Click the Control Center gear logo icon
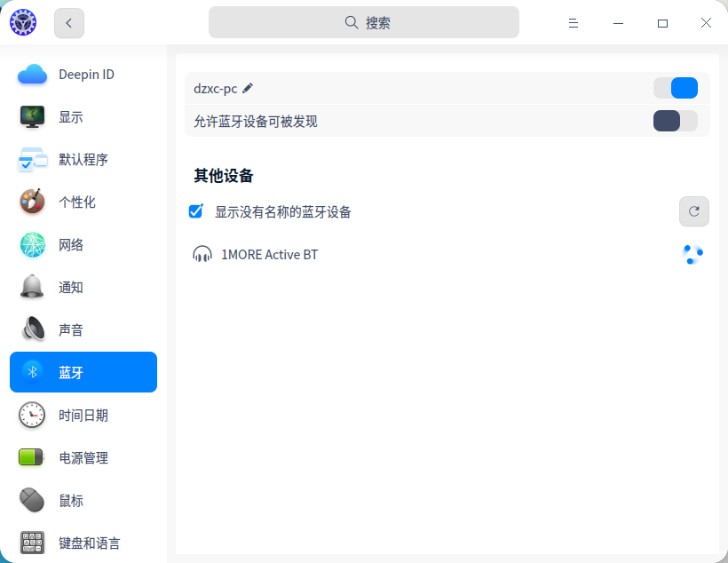Image resolution: width=728 pixels, height=563 pixels. click(x=23, y=22)
